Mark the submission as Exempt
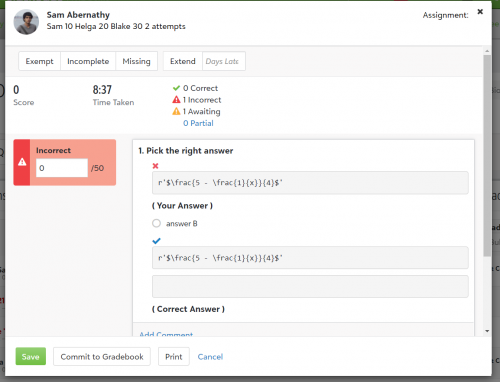Screen dimensions: 500x382 coord(39,61)
